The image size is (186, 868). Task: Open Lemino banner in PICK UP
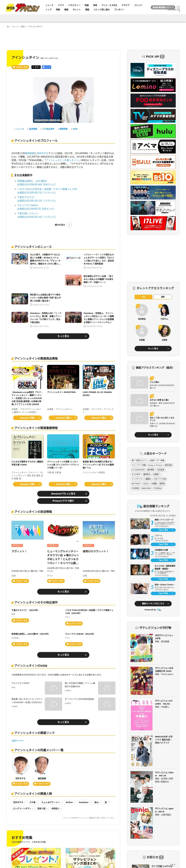point(153,85)
